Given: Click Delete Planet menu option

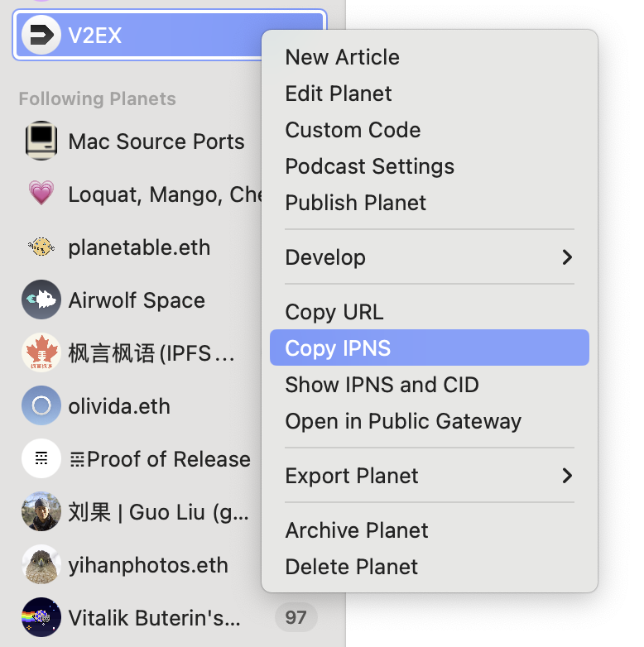Looking at the screenshot, I should coord(351,567).
